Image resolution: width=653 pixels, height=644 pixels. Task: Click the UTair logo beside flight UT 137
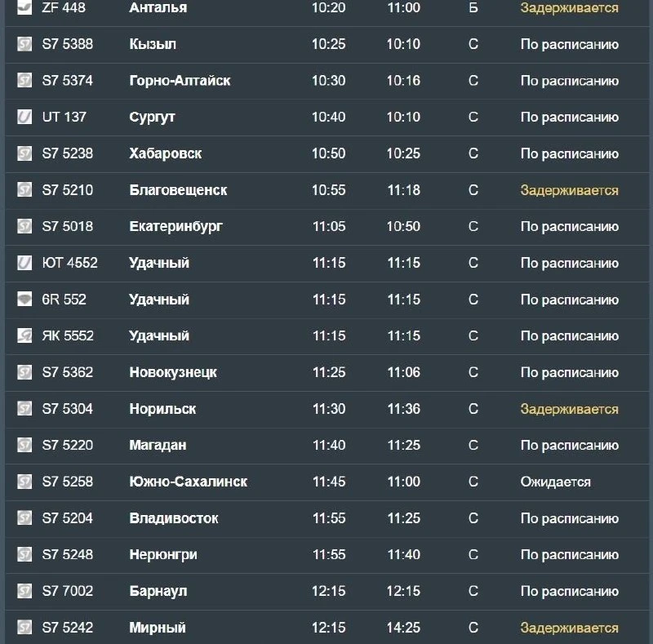pos(24,117)
